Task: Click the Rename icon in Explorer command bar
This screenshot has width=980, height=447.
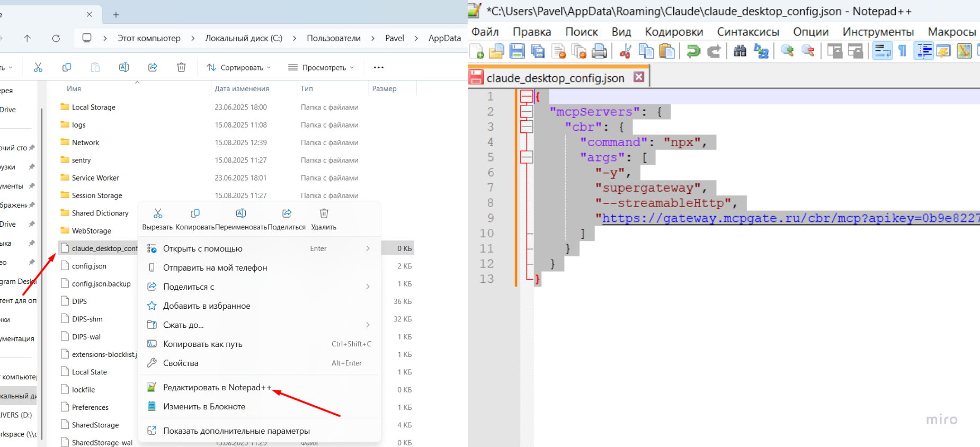Action: pyautogui.click(x=124, y=67)
